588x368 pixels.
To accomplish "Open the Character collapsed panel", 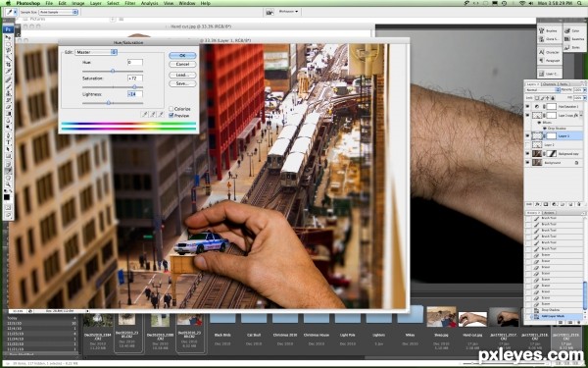I will (549, 52).
